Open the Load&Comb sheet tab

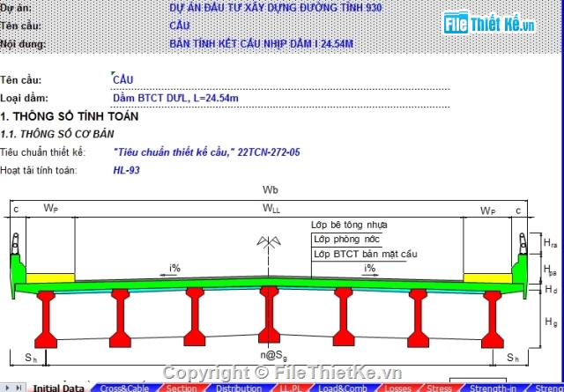point(342,388)
